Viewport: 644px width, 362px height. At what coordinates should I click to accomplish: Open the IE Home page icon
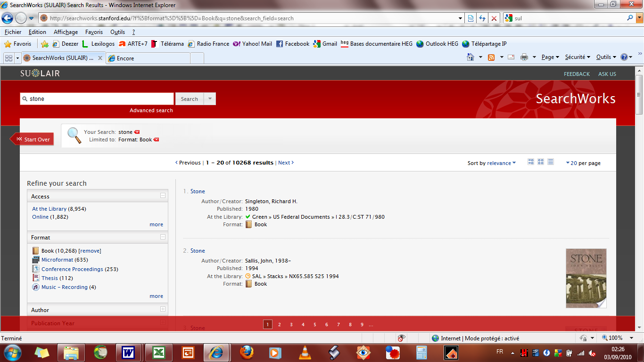click(471, 57)
